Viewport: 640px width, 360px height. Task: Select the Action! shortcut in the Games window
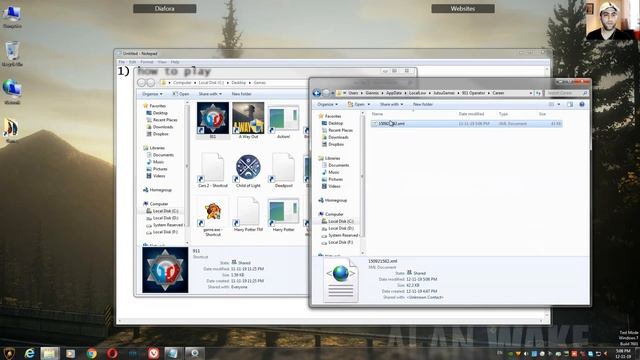[284, 122]
